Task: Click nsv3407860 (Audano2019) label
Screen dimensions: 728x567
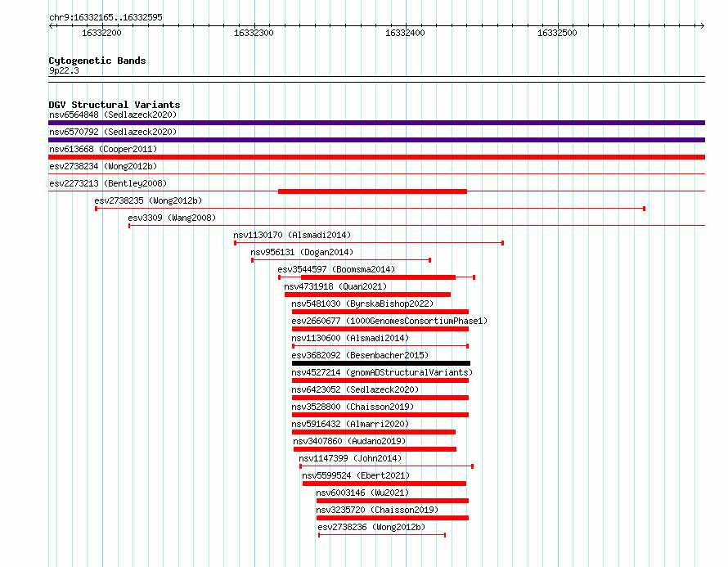Action: click(x=349, y=441)
